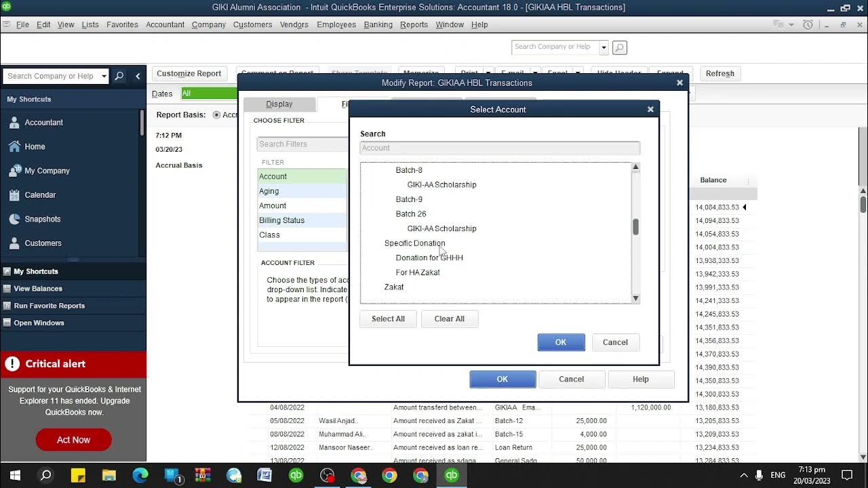
Task: Focus the Account search field
Action: (x=500, y=148)
